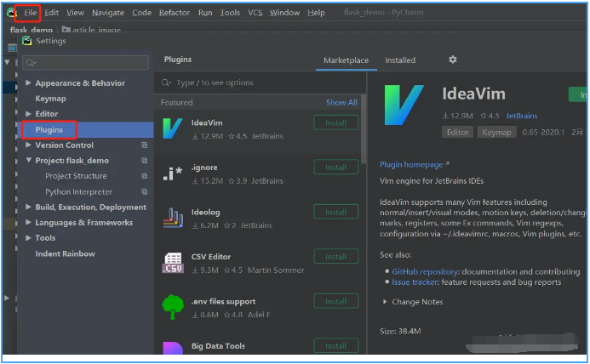Open the Navigate menu
The image size is (590, 364).
(108, 13)
